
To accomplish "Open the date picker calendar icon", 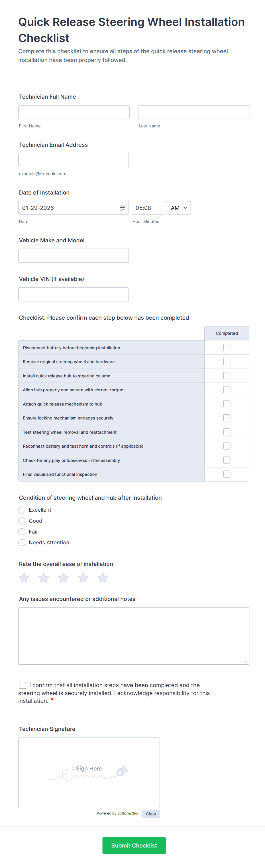I will 122,208.
